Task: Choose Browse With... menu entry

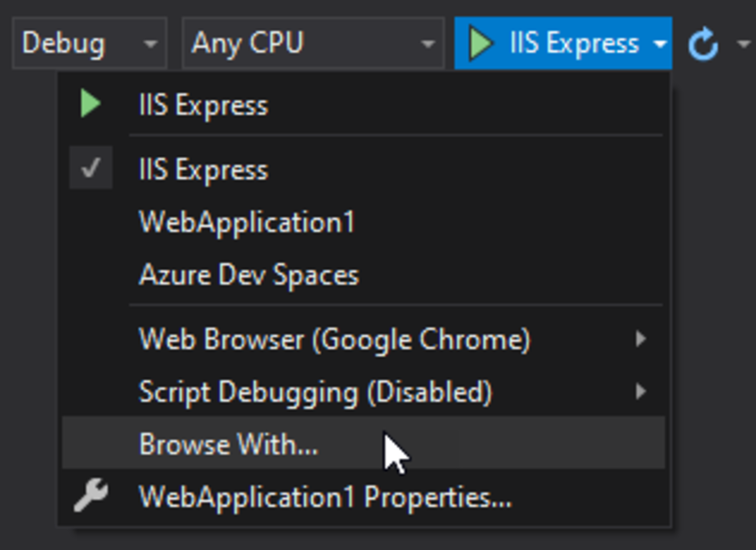Action: (364, 443)
